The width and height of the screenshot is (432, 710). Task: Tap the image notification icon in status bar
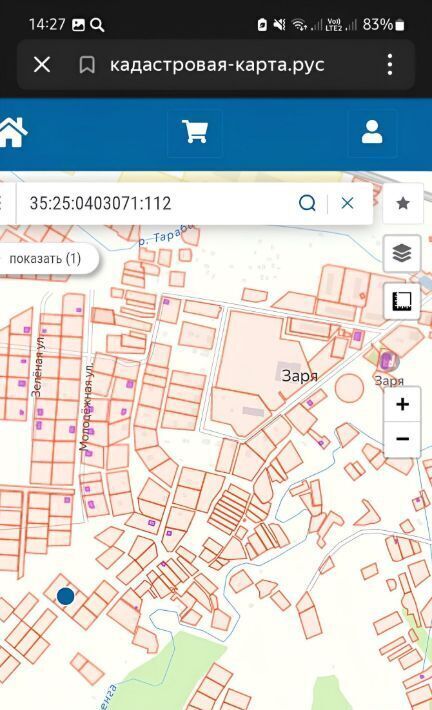[78, 24]
